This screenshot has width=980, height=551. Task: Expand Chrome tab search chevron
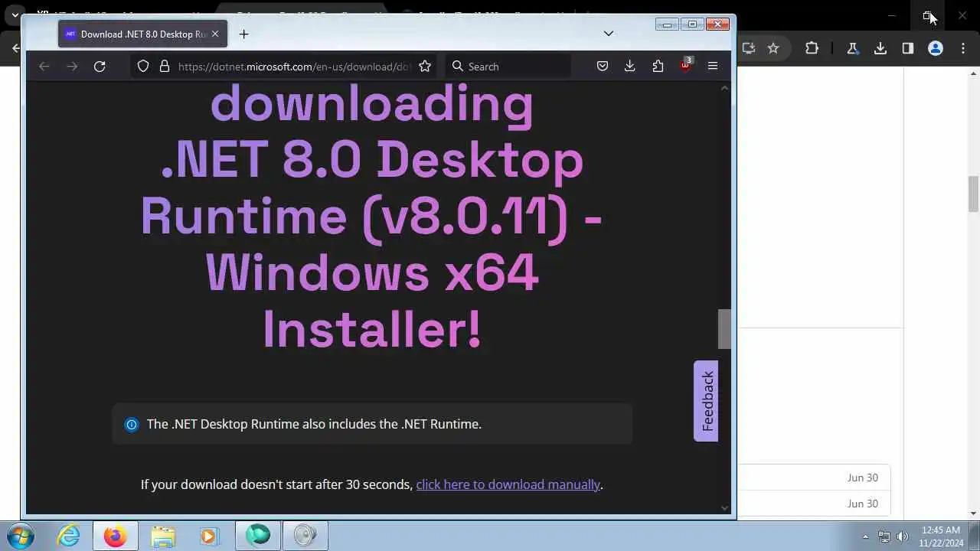pyautogui.click(x=15, y=15)
